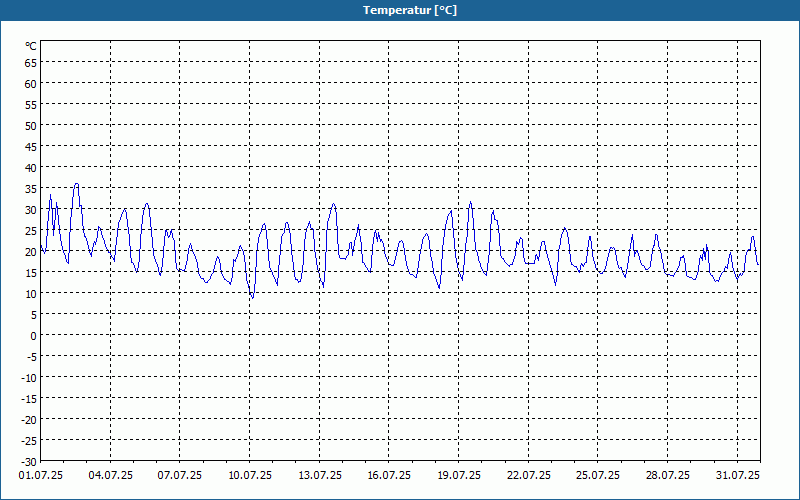Screen dimensions: 800x500
Task: Click the '-20' y-axis label
Action: 29,420
